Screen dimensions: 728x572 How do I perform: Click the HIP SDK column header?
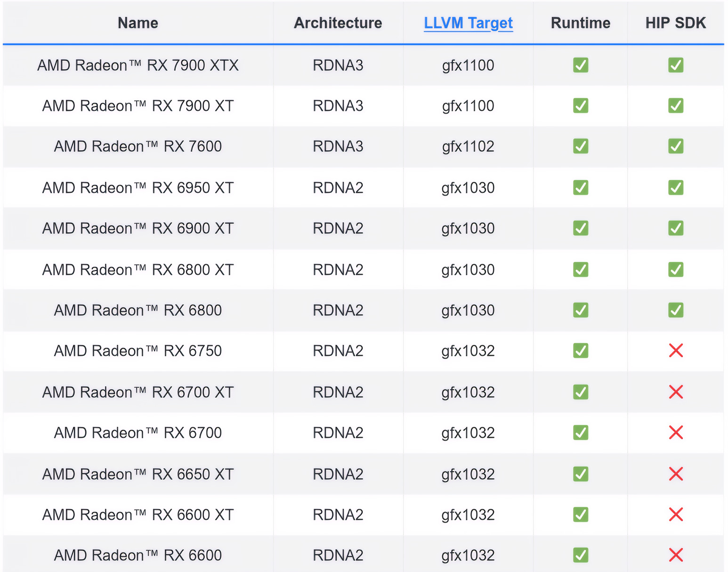(676, 23)
